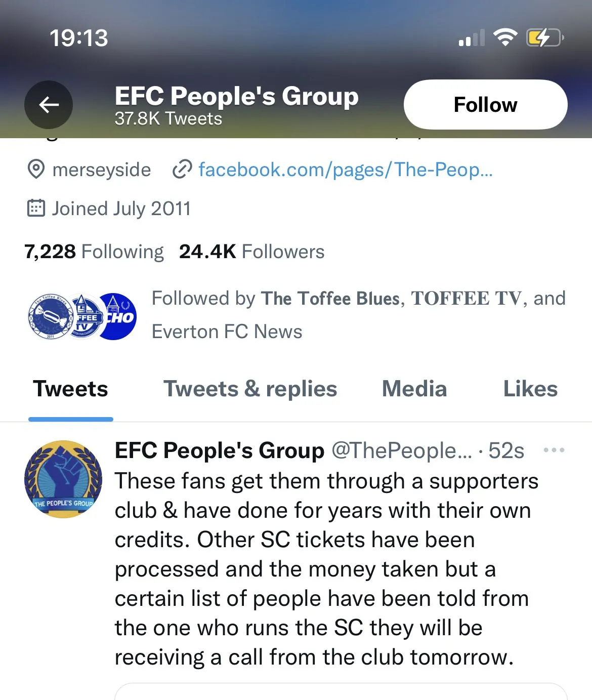Image resolution: width=592 pixels, height=700 pixels.
Task: Open the tweet's three-dot more menu
Action: pyautogui.click(x=554, y=450)
